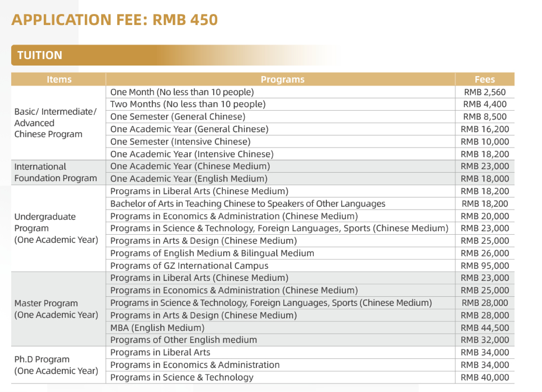Click the Undergraduate Program item cell
The image size is (542, 392).
click(x=56, y=228)
